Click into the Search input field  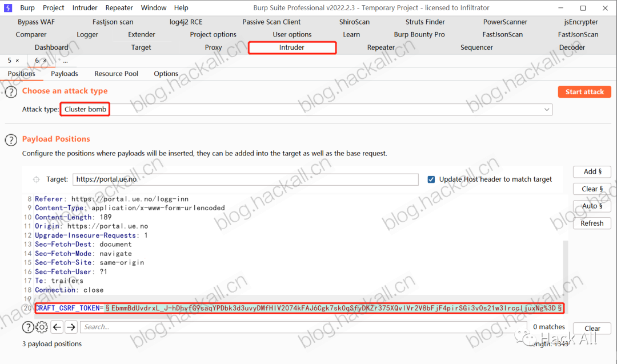click(x=303, y=327)
